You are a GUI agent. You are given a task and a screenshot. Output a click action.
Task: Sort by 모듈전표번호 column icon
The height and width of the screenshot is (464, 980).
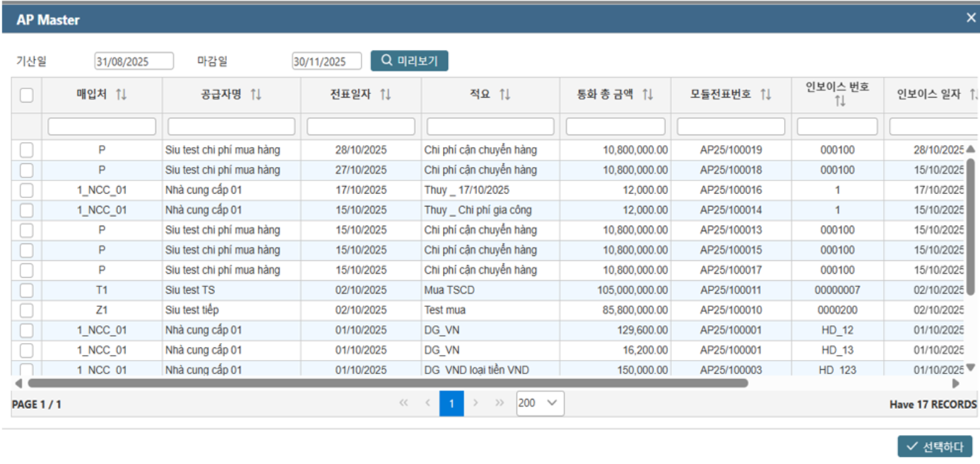(x=765, y=95)
